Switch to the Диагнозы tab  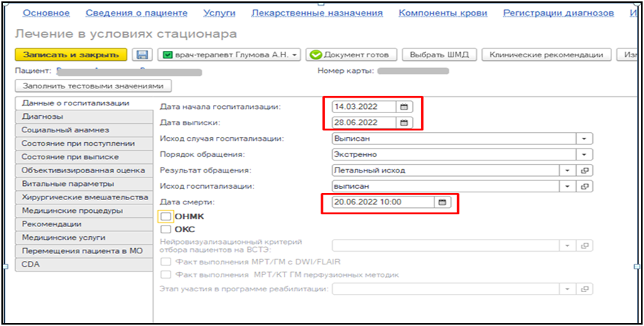click(42, 116)
